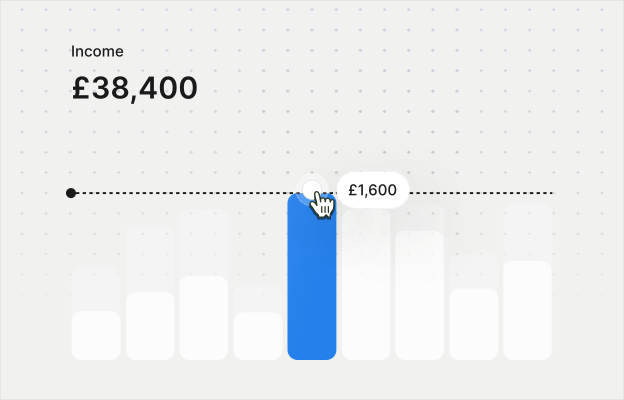This screenshot has height=400, width=624.
Task: Select the third solid white bar from left
Action: (x=204, y=318)
